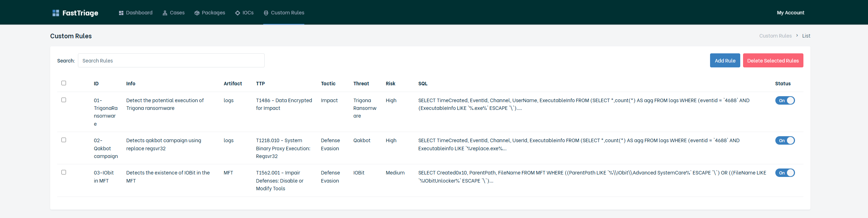Click the IOBit threat cell
Viewport: 868px width, 218px height.
(x=359, y=173)
